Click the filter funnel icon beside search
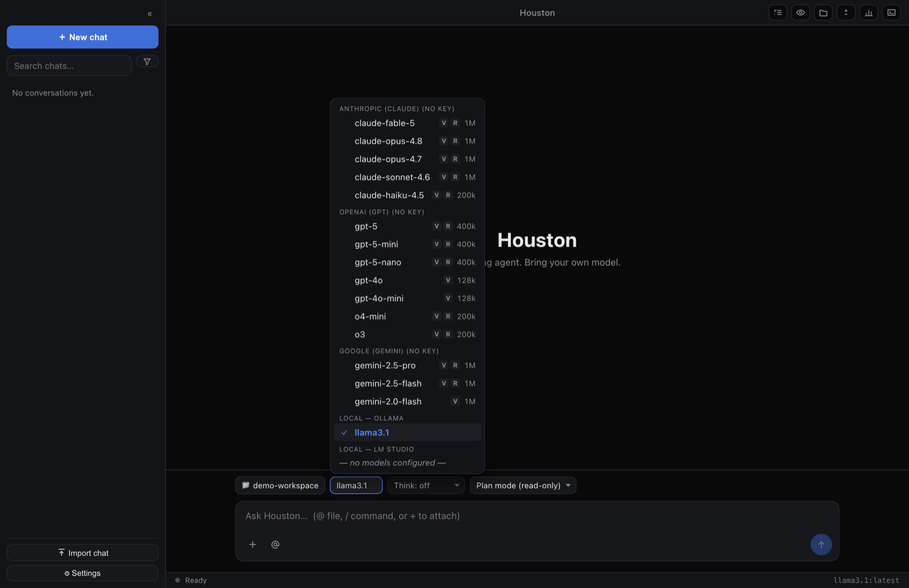The image size is (909, 588). click(147, 61)
